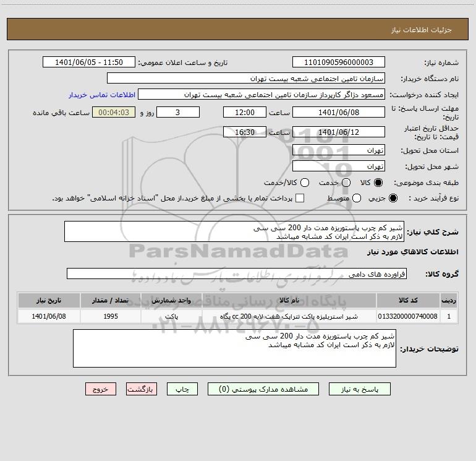Click the days remaining field showing 3
Viewport: 476px width, 461px height.
[x=178, y=112]
